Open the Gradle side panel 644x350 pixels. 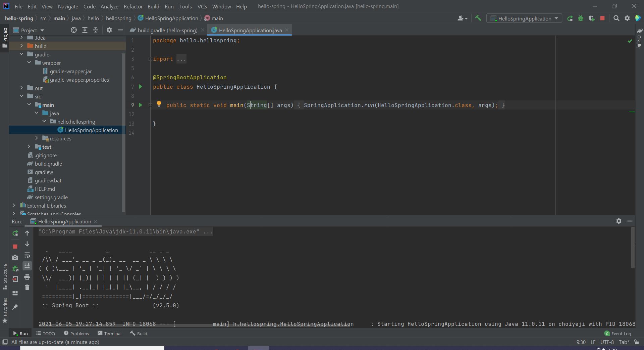(x=639, y=39)
